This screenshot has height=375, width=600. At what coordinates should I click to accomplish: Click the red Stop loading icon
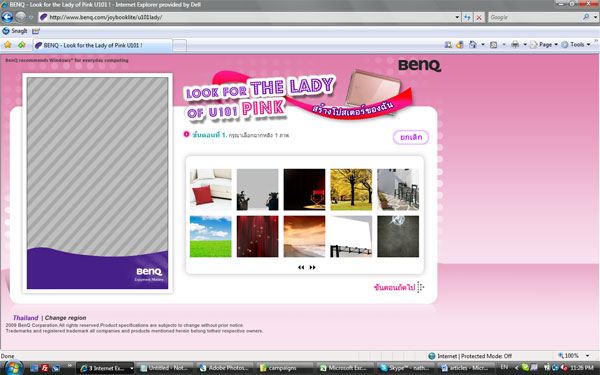coord(479,17)
